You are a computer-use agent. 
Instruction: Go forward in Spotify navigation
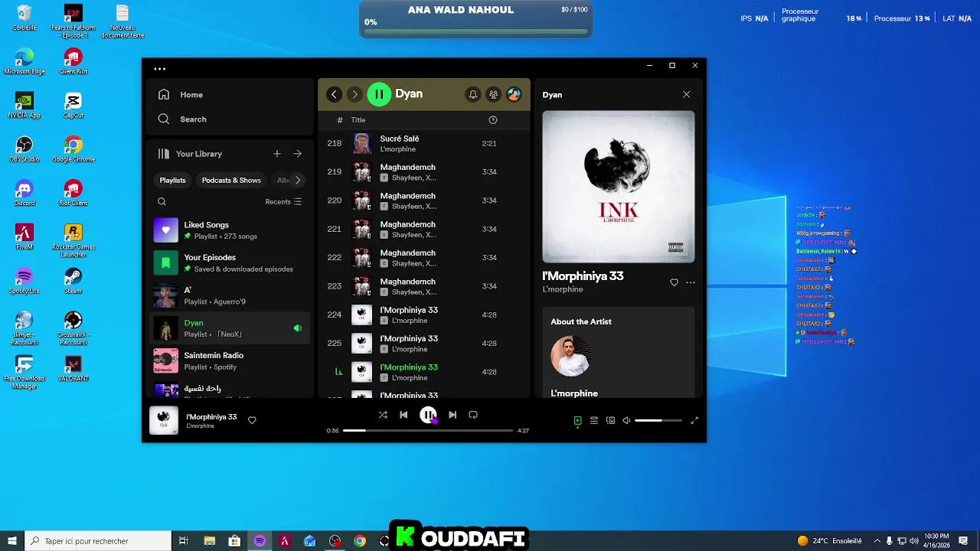[354, 94]
